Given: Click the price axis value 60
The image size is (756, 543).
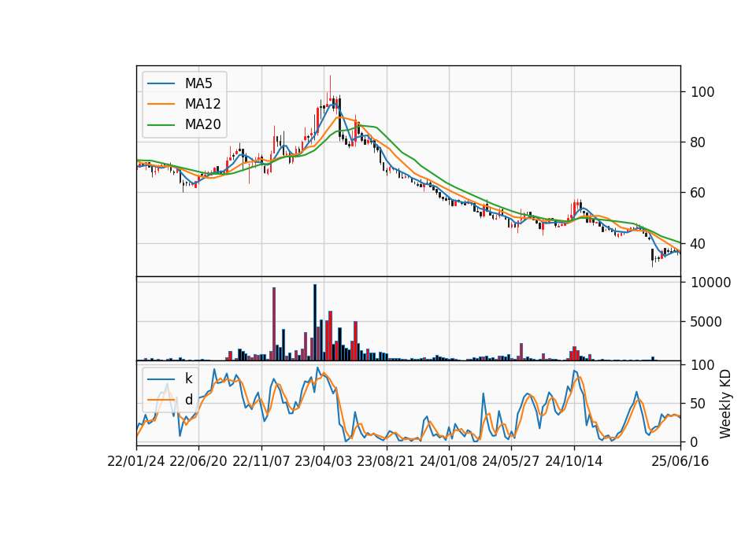Looking at the screenshot, I should click(699, 193).
